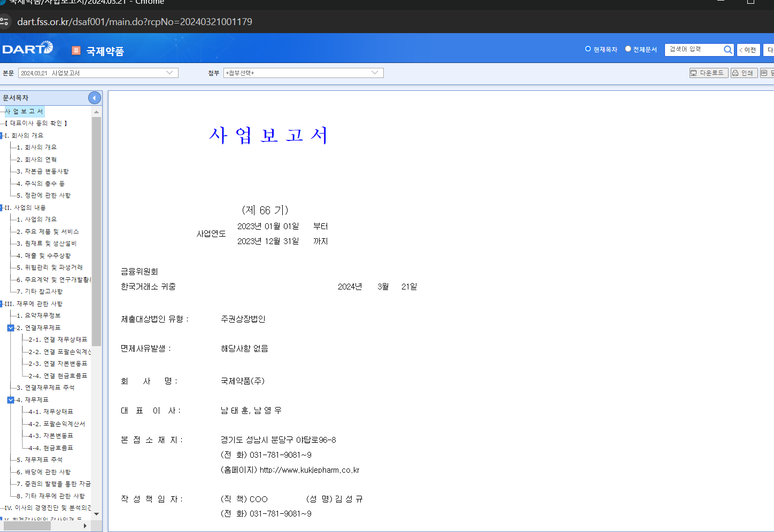Open 4. 매출 및 수주상황 item
774x532 pixels.
pyautogui.click(x=43, y=256)
